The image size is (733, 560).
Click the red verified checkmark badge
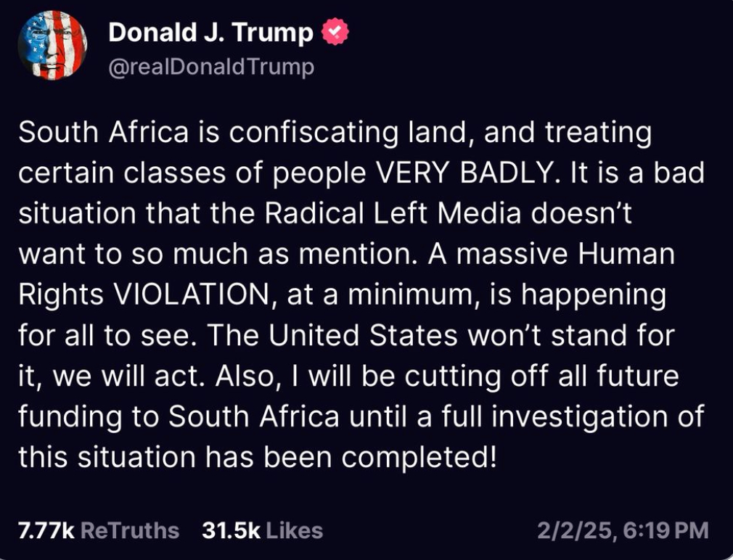pyautogui.click(x=335, y=32)
